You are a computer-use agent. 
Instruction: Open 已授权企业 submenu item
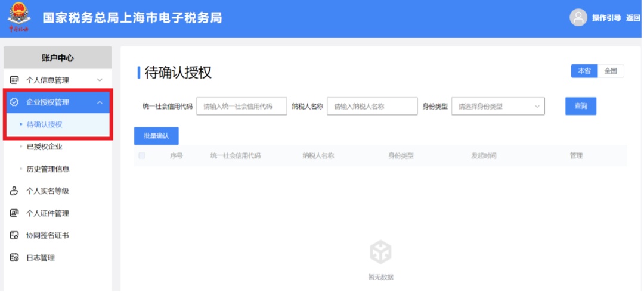(44, 146)
